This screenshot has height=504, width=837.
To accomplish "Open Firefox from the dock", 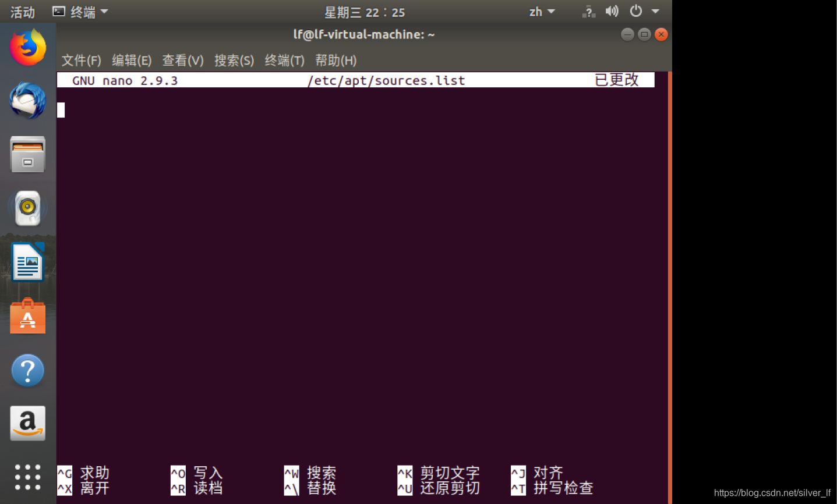I will 27,48.
